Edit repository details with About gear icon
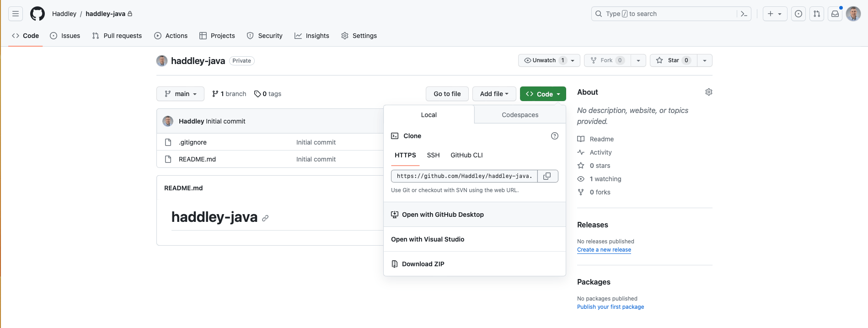 pos(708,92)
